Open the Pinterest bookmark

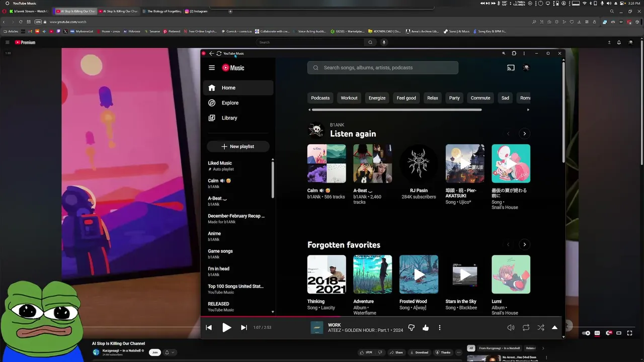click(172, 31)
